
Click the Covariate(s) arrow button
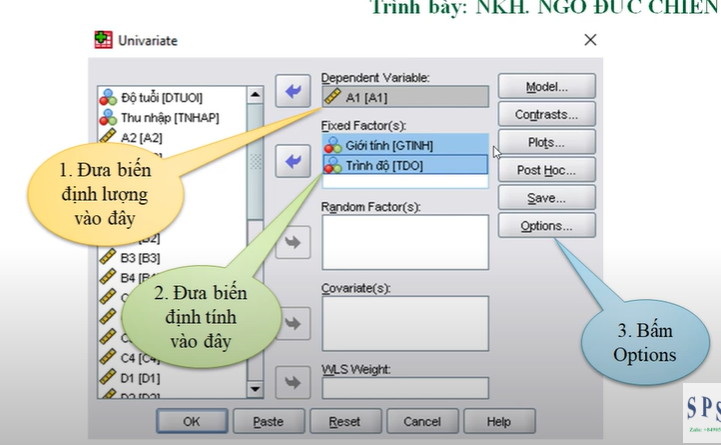tap(293, 323)
